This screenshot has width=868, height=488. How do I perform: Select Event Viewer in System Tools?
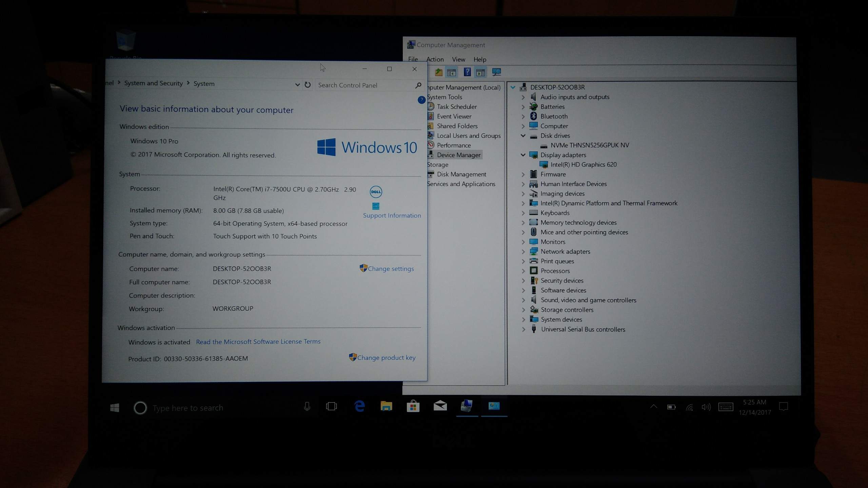(x=454, y=116)
